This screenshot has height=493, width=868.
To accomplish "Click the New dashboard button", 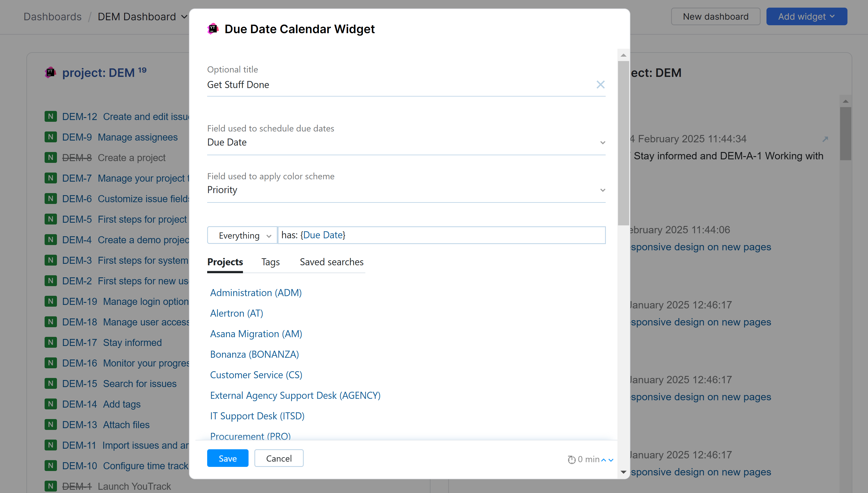I will point(715,16).
